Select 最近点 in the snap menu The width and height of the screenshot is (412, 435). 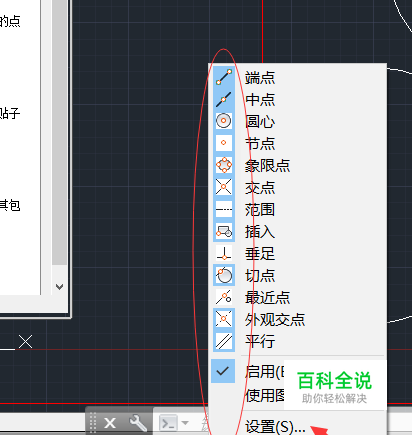click(267, 297)
